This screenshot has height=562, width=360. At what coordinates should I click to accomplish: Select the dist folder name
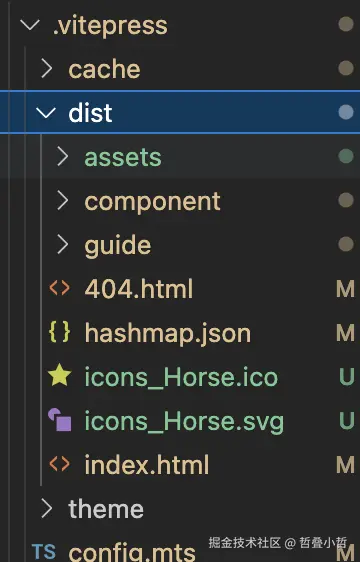click(x=90, y=113)
